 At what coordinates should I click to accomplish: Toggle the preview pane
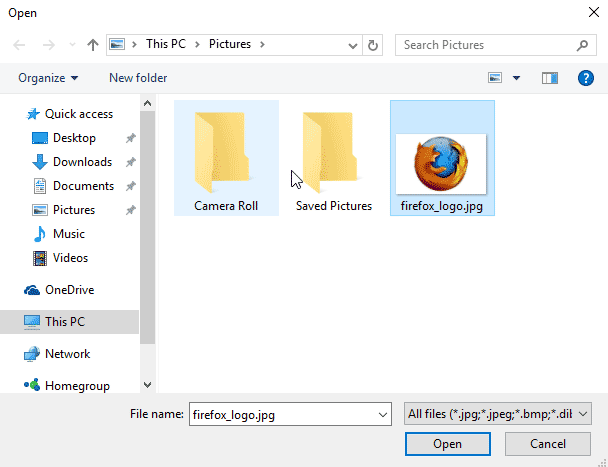550,78
